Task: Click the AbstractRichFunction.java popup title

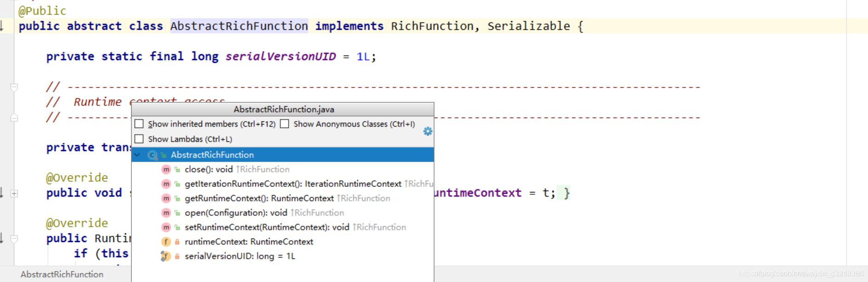Action: point(284,109)
